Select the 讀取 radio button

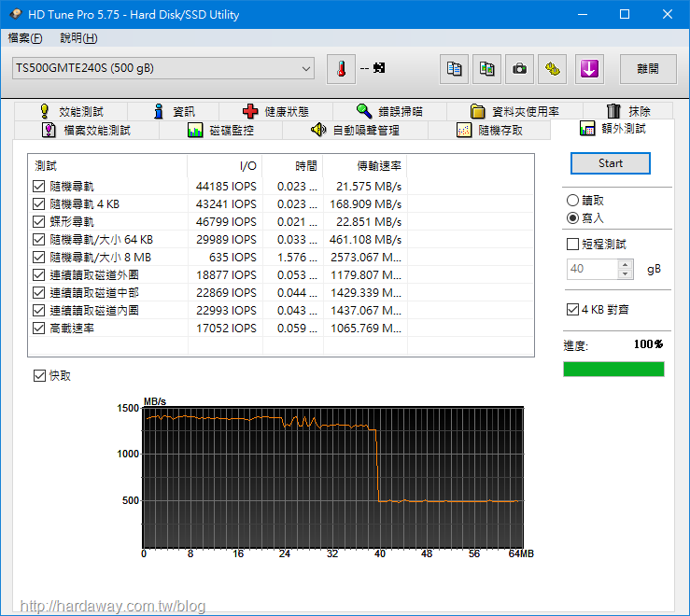point(572,201)
